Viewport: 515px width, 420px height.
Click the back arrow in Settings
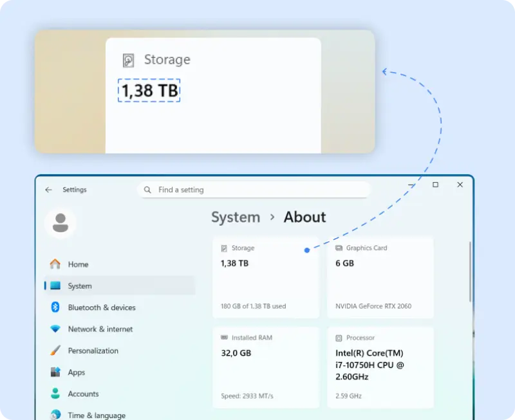49,190
